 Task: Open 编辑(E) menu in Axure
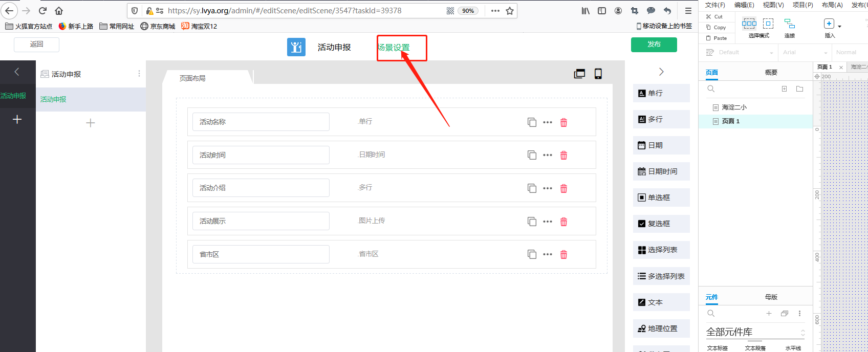[x=744, y=5]
